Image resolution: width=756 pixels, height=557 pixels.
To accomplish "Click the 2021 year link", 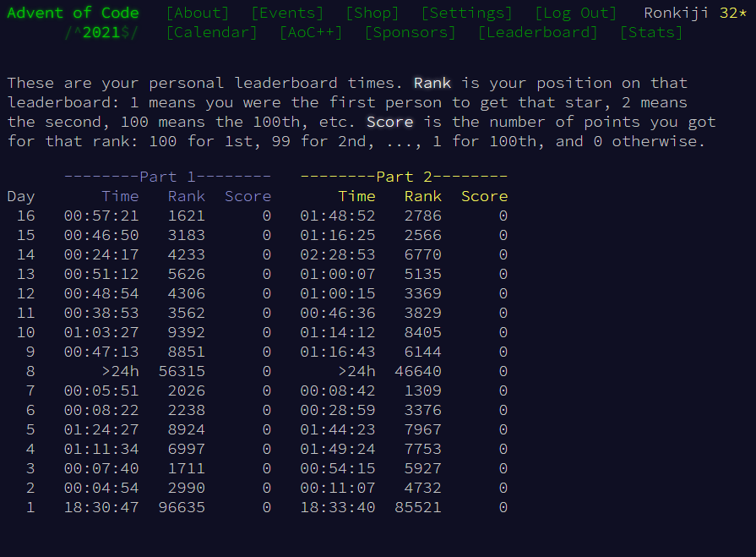I will pyautogui.click(x=102, y=32).
